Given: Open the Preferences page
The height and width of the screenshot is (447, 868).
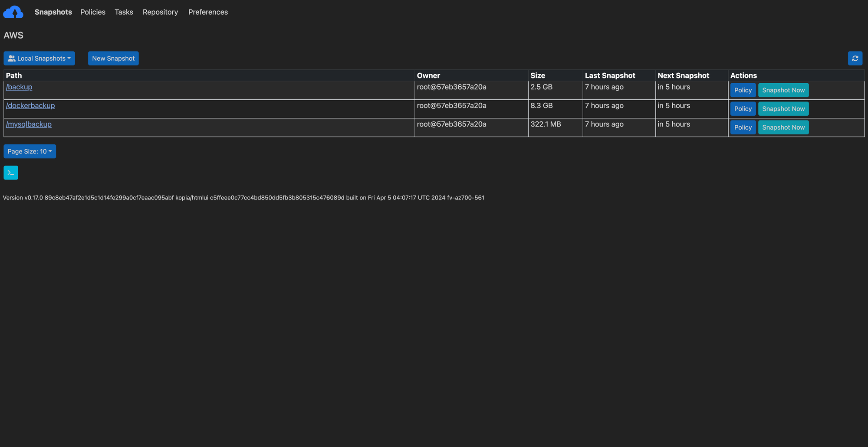Looking at the screenshot, I should click(208, 12).
